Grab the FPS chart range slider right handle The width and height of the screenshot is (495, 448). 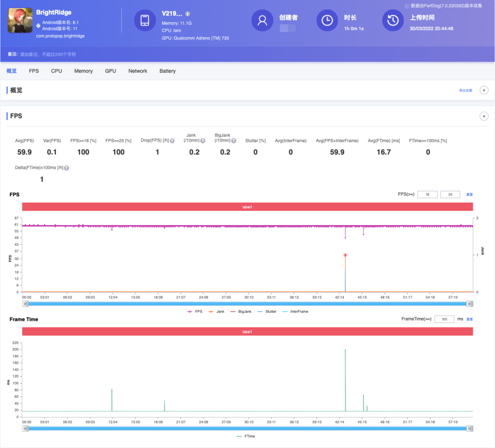(469, 304)
